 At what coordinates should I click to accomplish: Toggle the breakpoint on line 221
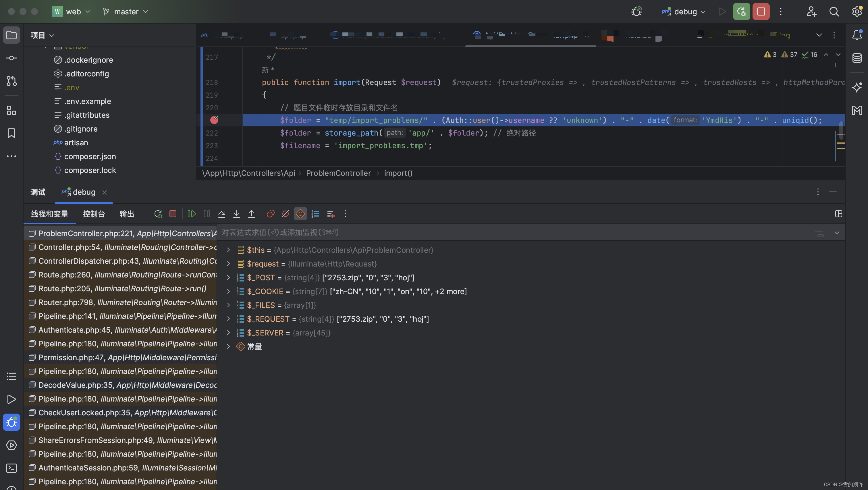214,120
